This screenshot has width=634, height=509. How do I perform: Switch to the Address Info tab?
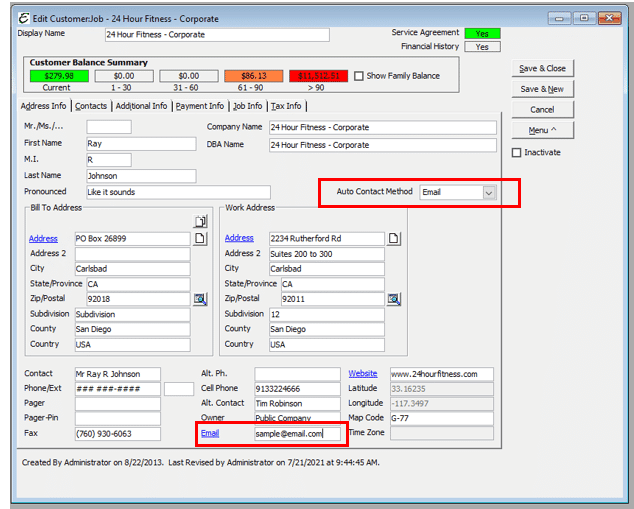click(44, 106)
